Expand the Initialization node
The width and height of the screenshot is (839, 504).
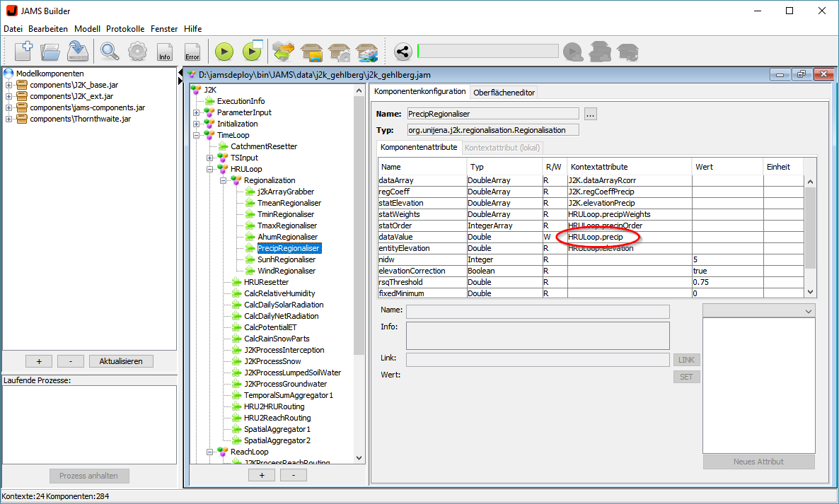point(197,124)
